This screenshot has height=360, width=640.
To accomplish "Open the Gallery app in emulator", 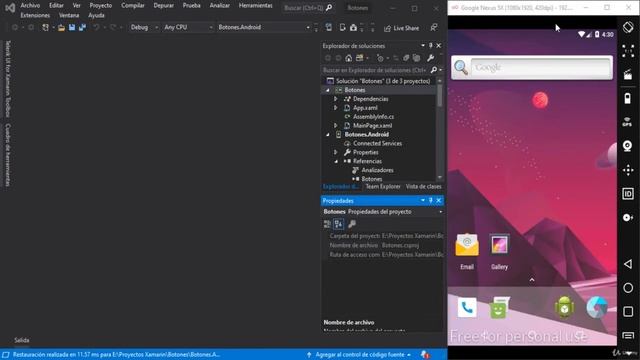I will (x=499, y=251).
